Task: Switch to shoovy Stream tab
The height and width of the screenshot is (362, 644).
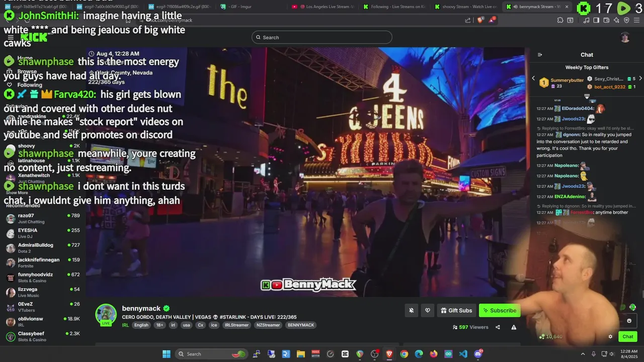Action: (466, 7)
